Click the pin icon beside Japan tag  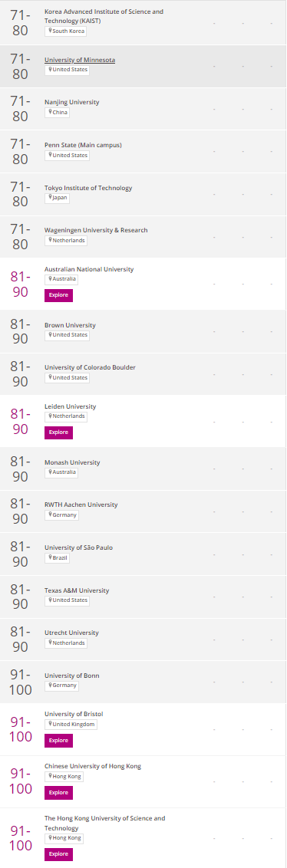pyautogui.click(x=50, y=198)
